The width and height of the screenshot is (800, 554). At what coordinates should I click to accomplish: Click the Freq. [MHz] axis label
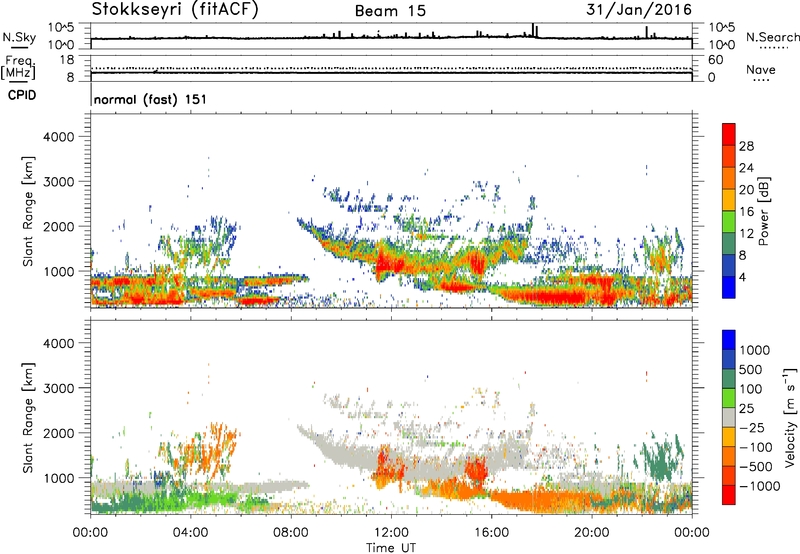(x=18, y=67)
